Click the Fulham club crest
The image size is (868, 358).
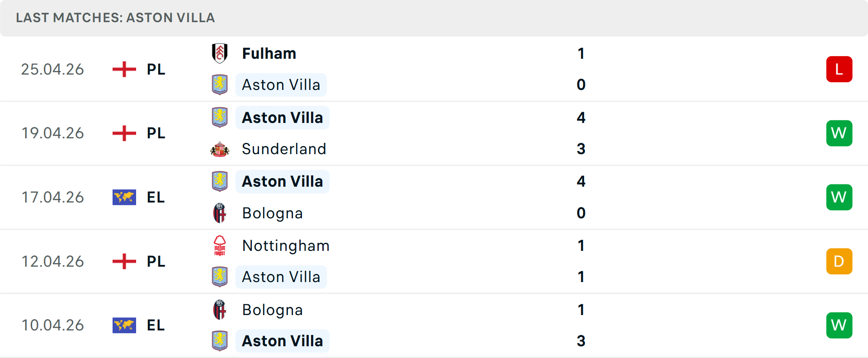(220, 53)
